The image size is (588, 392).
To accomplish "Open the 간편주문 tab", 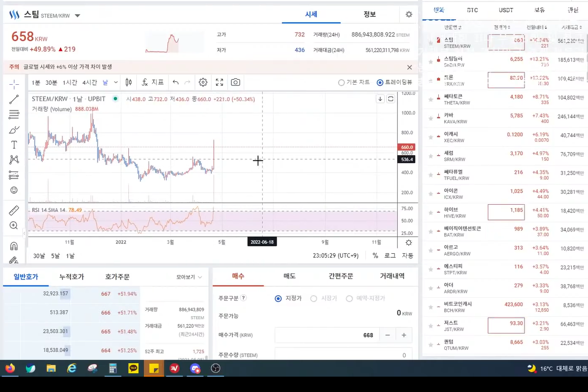I will click(x=341, y=276).
